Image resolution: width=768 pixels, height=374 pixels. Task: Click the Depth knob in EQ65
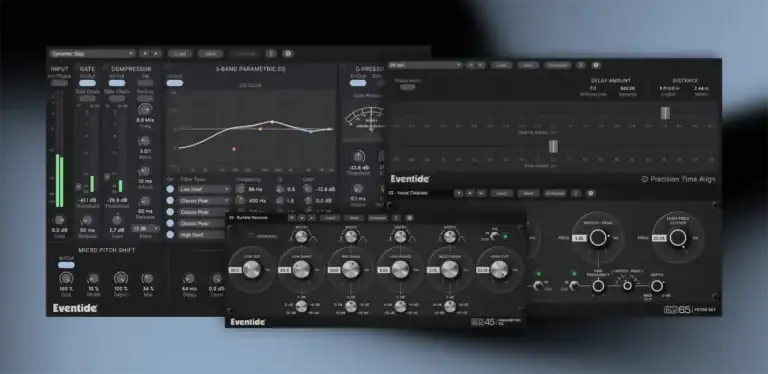(657, 285)
